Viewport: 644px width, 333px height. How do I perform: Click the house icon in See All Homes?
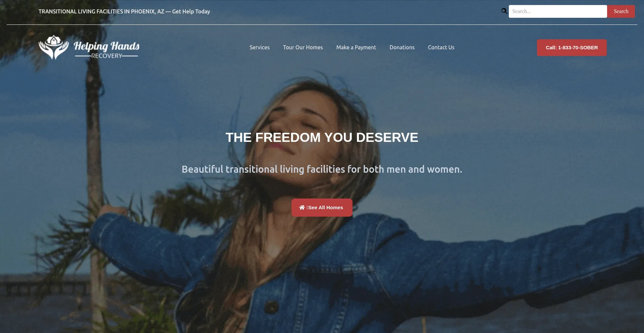[302, 208]
